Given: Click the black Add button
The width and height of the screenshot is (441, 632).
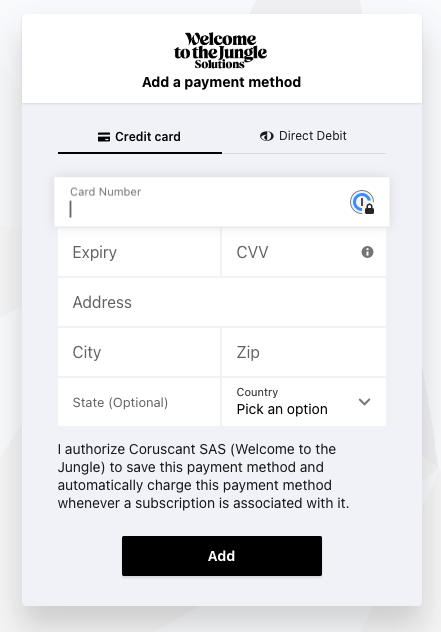Looking at the screenshot, I should (x=222, y=556).
